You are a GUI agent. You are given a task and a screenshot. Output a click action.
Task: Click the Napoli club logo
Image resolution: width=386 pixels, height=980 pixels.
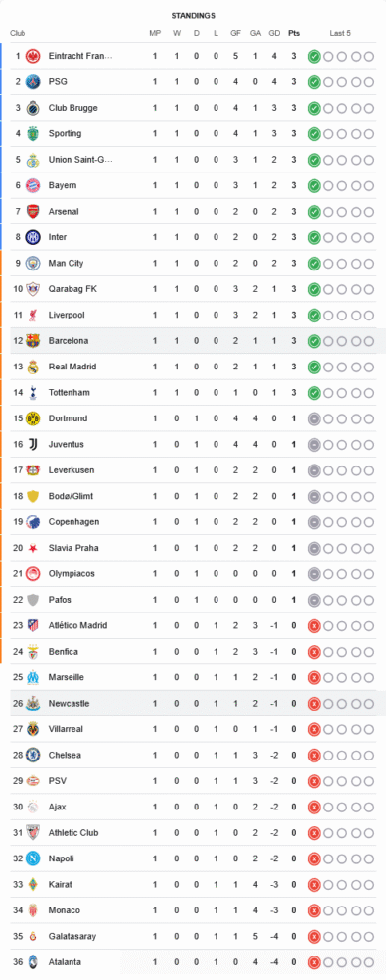pos(33,858)
